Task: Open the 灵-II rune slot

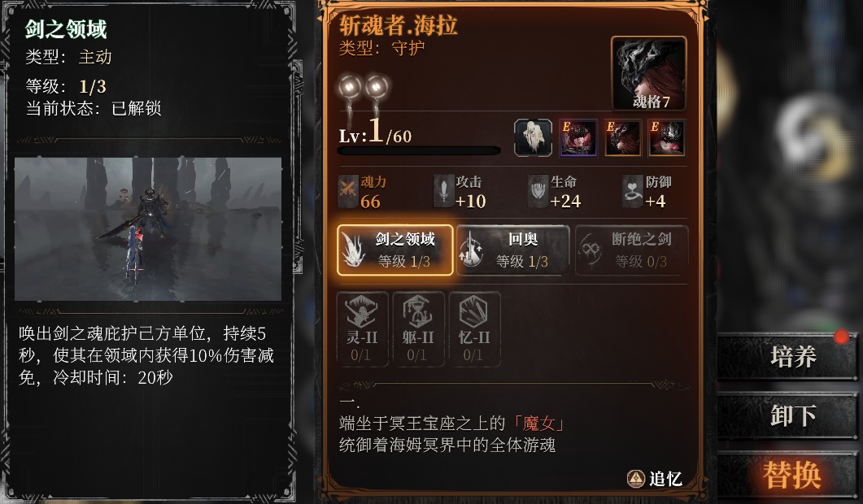Action: pos(362,329)
